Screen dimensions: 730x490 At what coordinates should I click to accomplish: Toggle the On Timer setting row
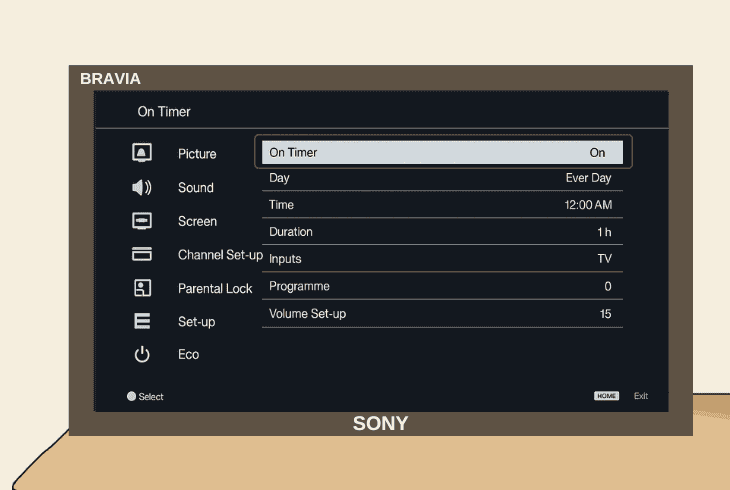tap(442, 152)
